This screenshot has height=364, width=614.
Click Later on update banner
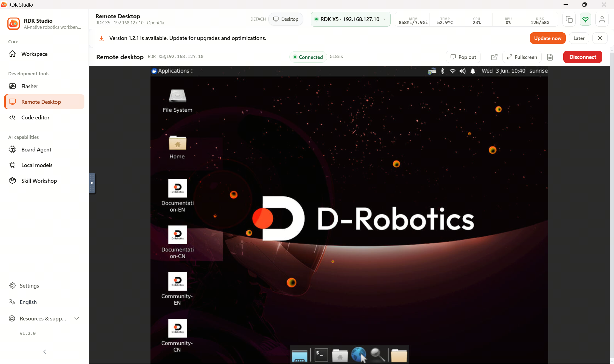coord(579,38)
